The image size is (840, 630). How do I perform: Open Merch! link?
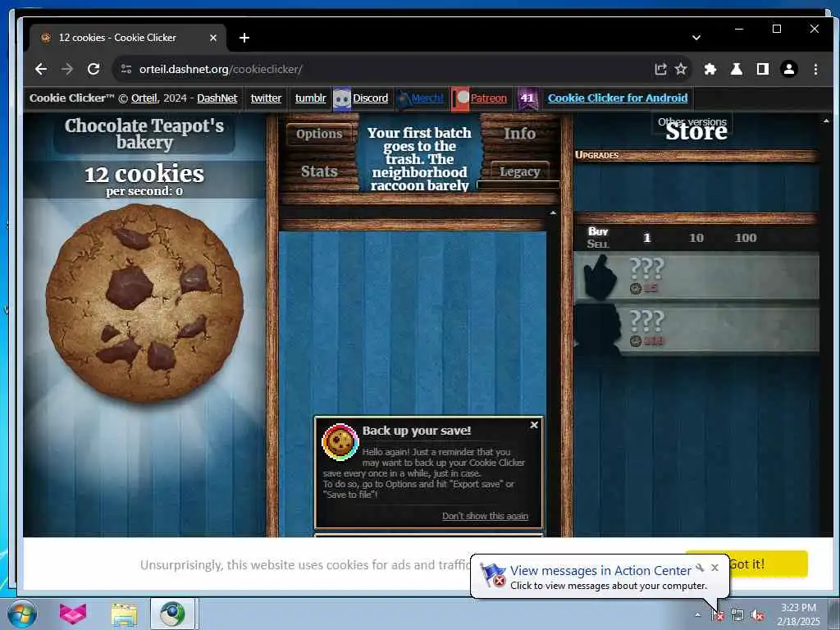427,98
